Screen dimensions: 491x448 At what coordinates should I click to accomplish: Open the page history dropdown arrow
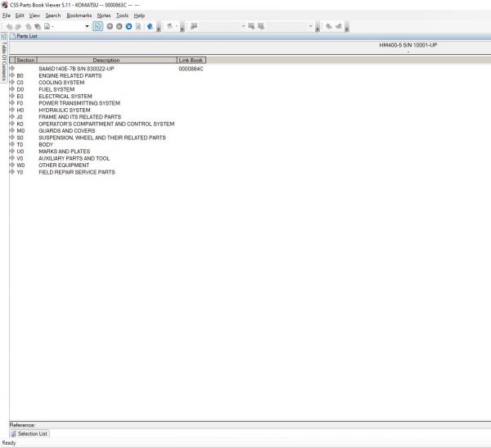tap(87, 27)
